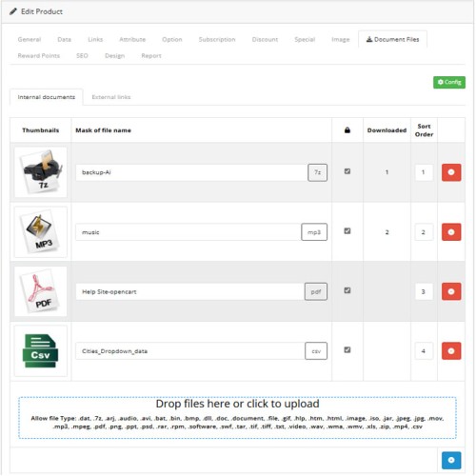This screenshot has width=476, height=476.
Task: Switch to the External links tab
Action: 111,97
